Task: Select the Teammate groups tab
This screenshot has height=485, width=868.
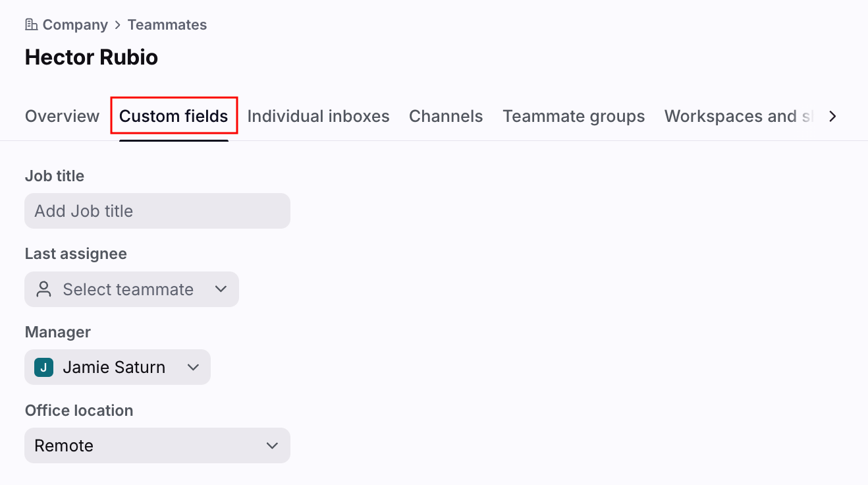Action: 574,117
